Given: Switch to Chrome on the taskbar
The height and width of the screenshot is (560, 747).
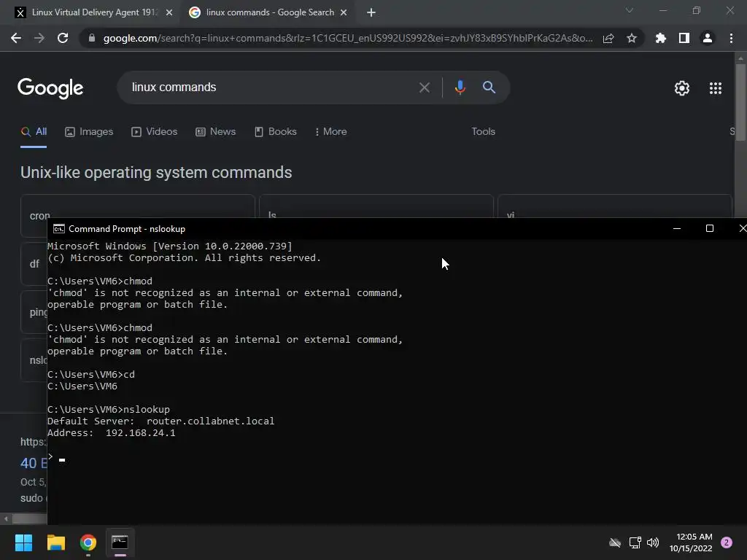Looking at the screenshot, I should tap(88, 542).
